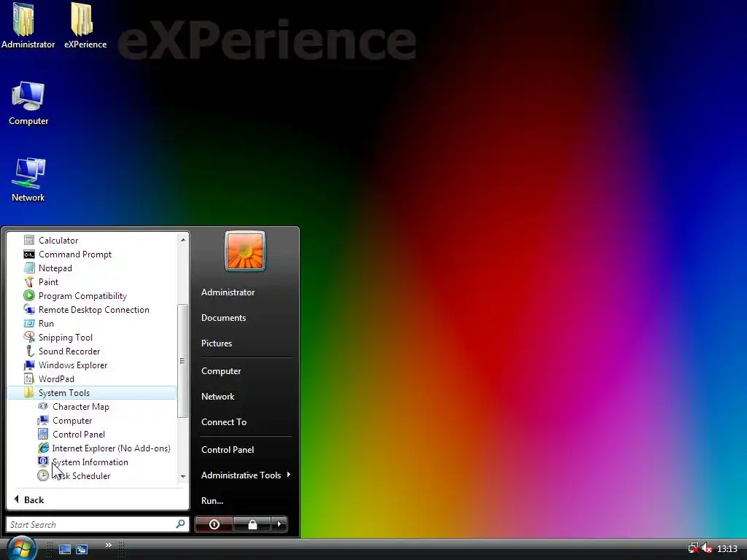The width and height of the screenshot is (747, 560).
Task: Click the user account flower picture
Action: 245,251
